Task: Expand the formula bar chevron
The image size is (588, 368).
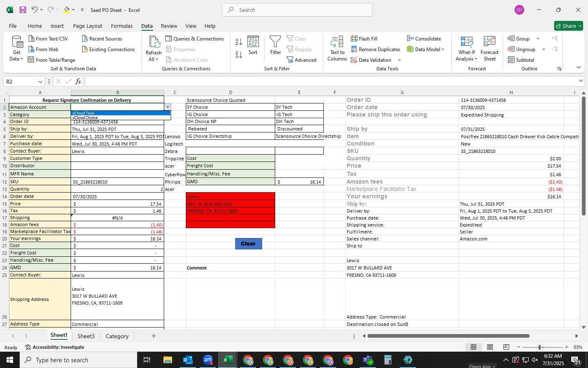Action: (581, 81)
